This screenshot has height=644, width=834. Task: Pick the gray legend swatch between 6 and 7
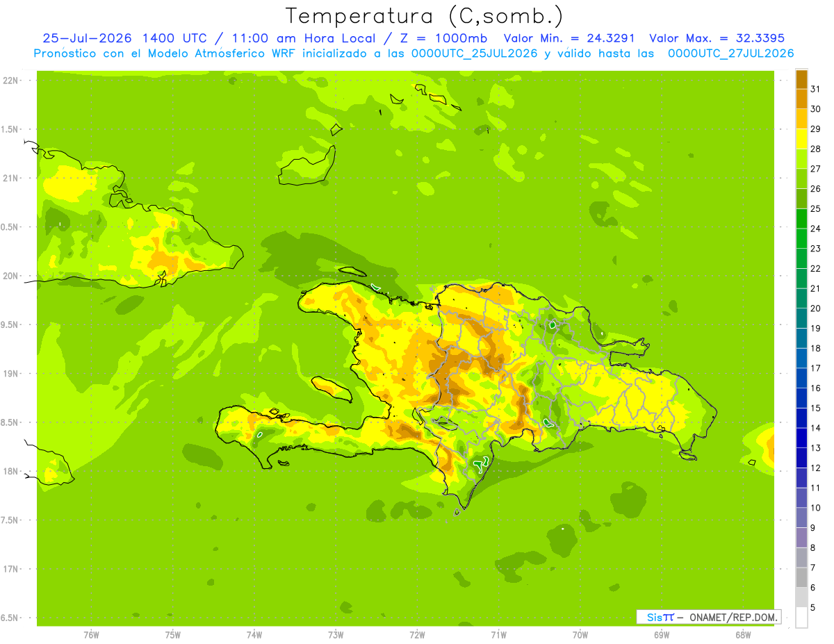pos(801,578)
